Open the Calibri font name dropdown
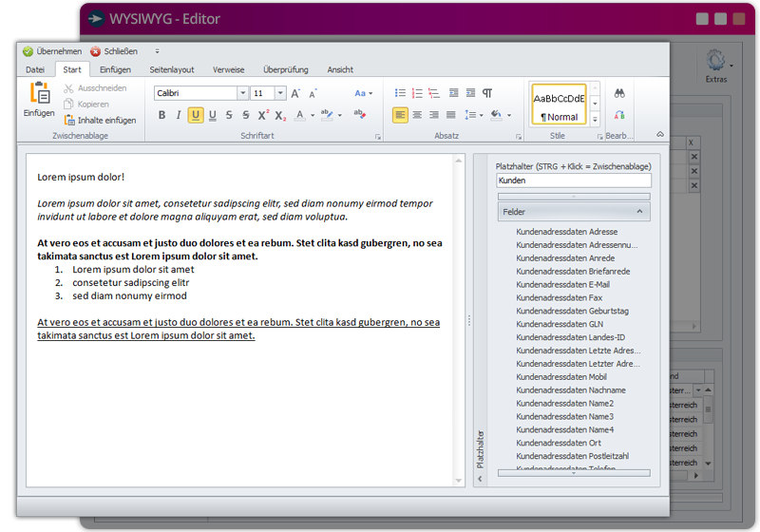 [243, 93]
